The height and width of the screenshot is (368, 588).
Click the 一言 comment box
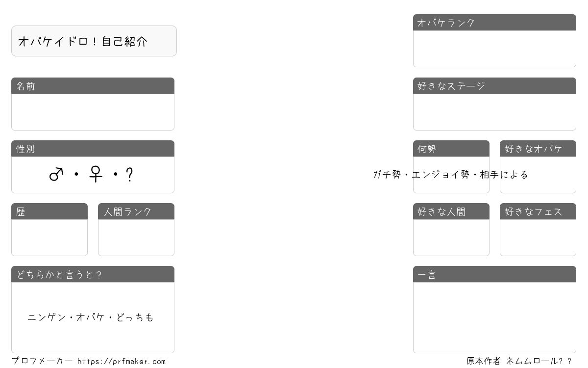pos(494,317)
